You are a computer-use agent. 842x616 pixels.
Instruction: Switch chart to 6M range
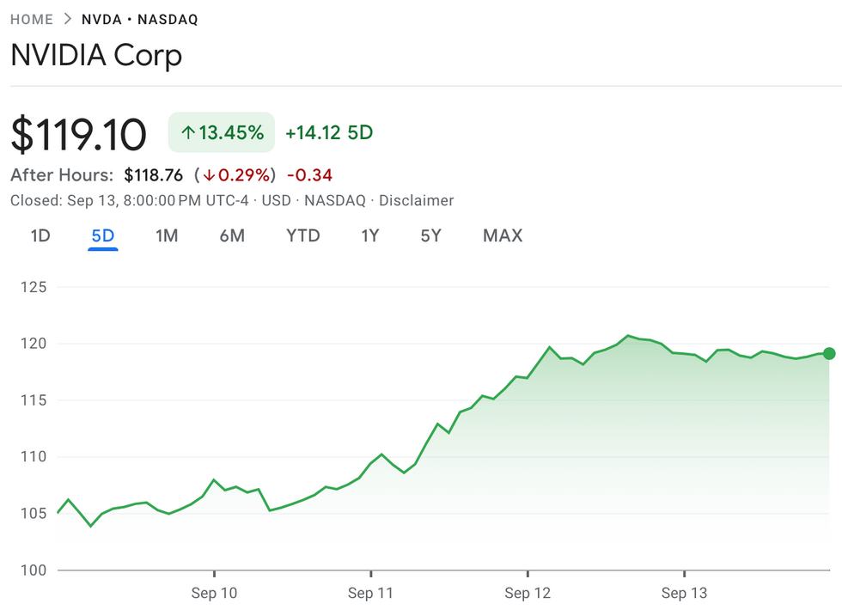pos(232,235)
